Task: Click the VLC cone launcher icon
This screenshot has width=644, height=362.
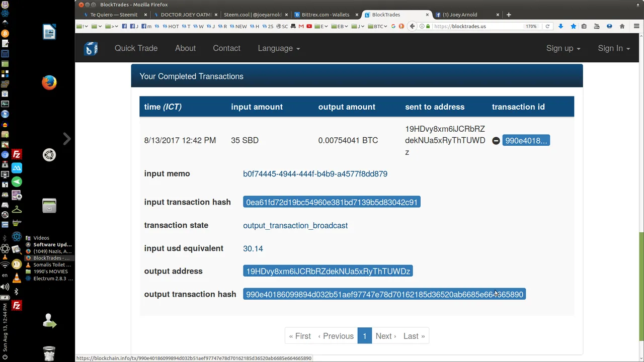Action: click(17, 278)
